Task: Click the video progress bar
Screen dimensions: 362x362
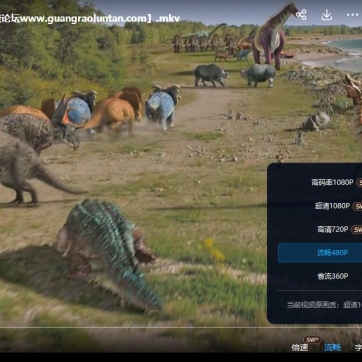Action: pos(181,327)
